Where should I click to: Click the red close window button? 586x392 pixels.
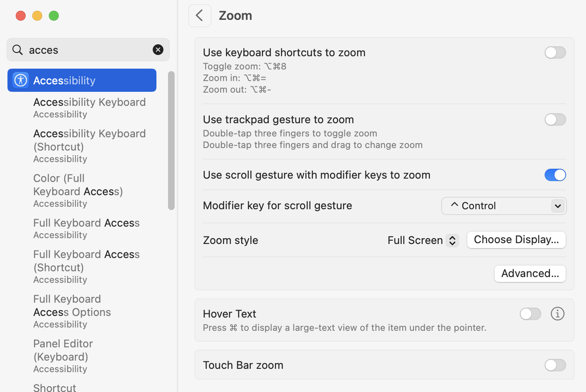point(21,16)
